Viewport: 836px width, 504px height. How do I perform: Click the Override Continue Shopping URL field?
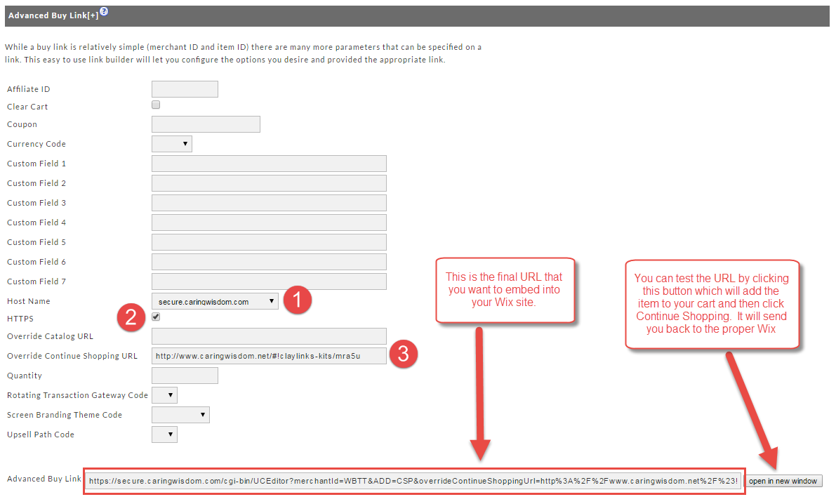coord(270,356)
